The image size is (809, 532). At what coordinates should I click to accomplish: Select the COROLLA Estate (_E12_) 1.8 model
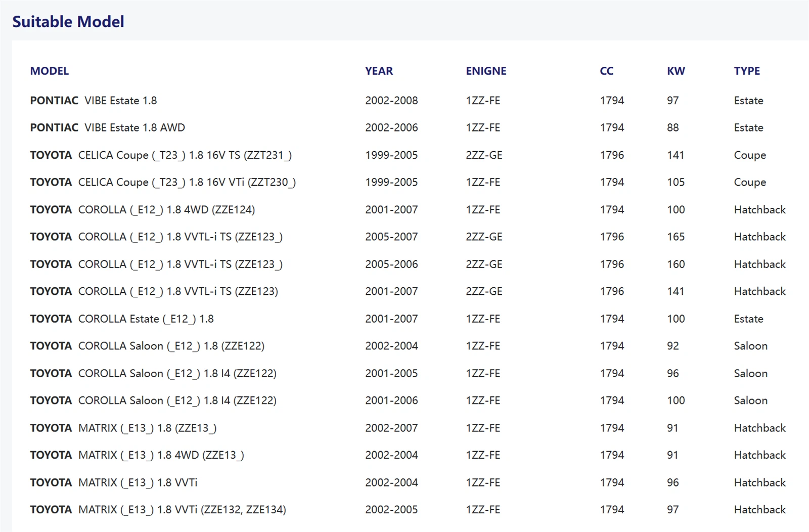pos(122,319)
